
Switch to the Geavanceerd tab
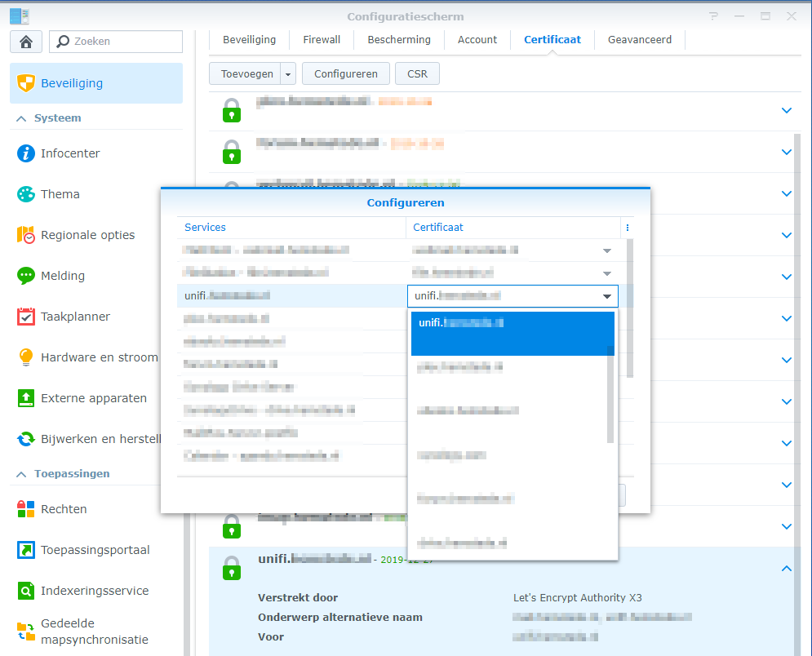click(639, 39)
